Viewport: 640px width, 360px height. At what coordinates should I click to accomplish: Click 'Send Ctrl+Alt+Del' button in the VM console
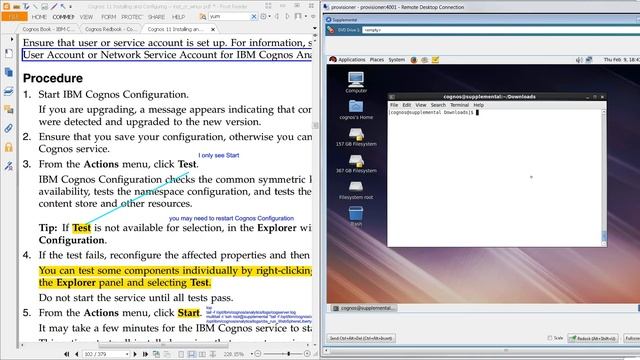(361, 338)
